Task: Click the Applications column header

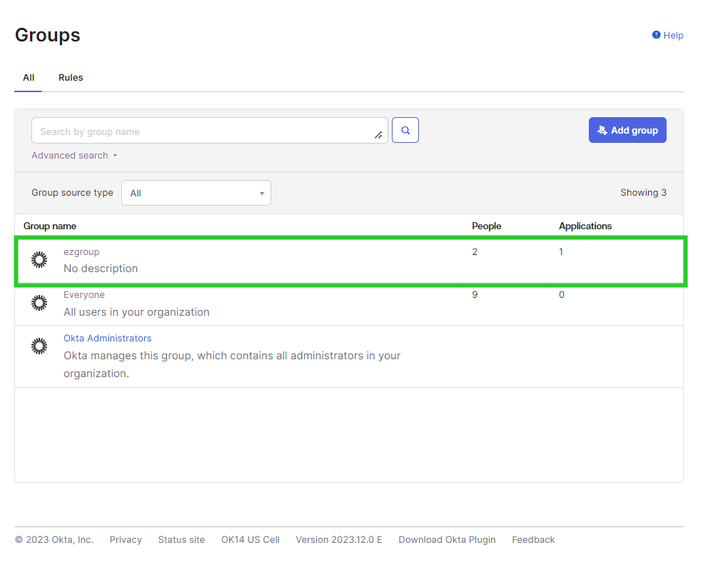Action: click(585, 226)
